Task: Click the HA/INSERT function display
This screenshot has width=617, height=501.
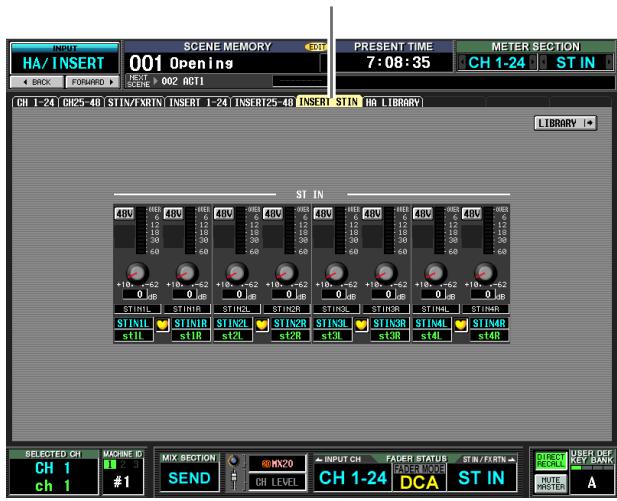Action: 65,63
